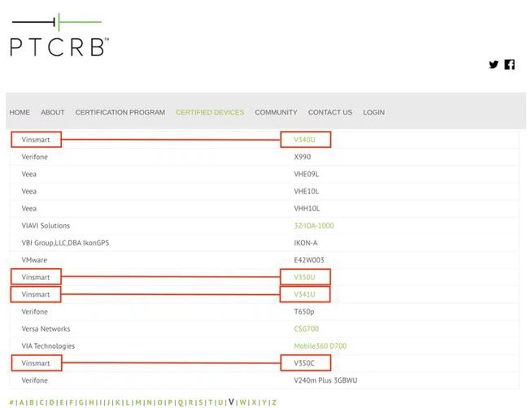This screenshot has height=408, width=532.
Task: Open the V341U device link
Action: [304, 294]
